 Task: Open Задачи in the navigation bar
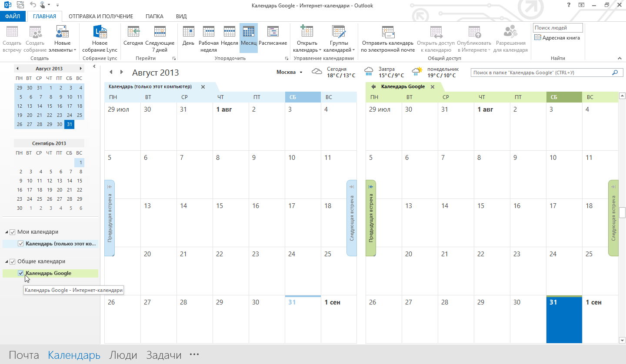164,355
